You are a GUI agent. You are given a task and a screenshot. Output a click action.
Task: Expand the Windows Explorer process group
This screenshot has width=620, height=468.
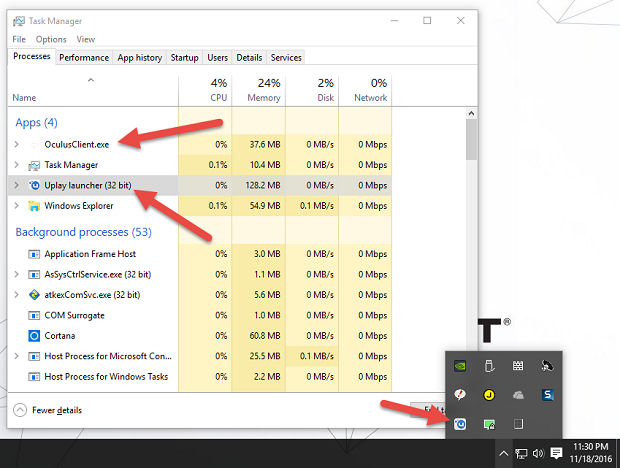click(17, 206)
